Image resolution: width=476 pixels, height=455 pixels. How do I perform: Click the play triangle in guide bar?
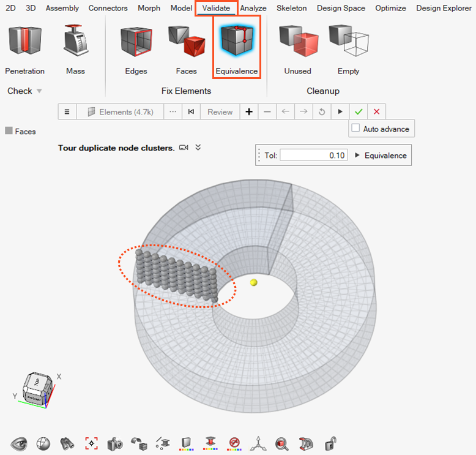340,112
